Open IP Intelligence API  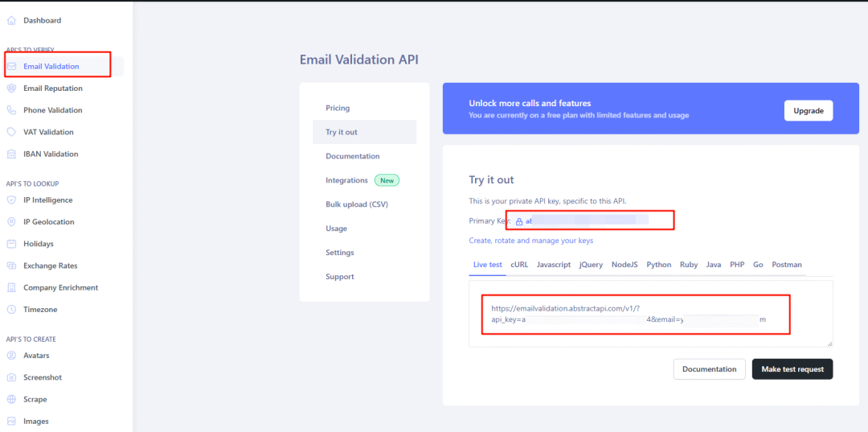coord(47,200)
